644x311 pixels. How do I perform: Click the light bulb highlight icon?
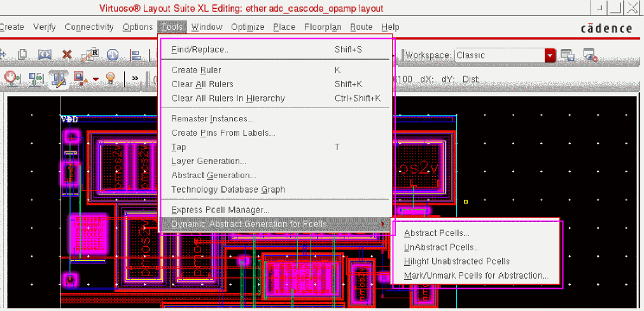(110, 78)
